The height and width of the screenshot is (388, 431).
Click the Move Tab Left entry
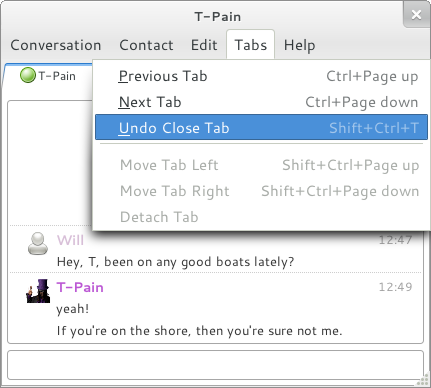(261, 165)
